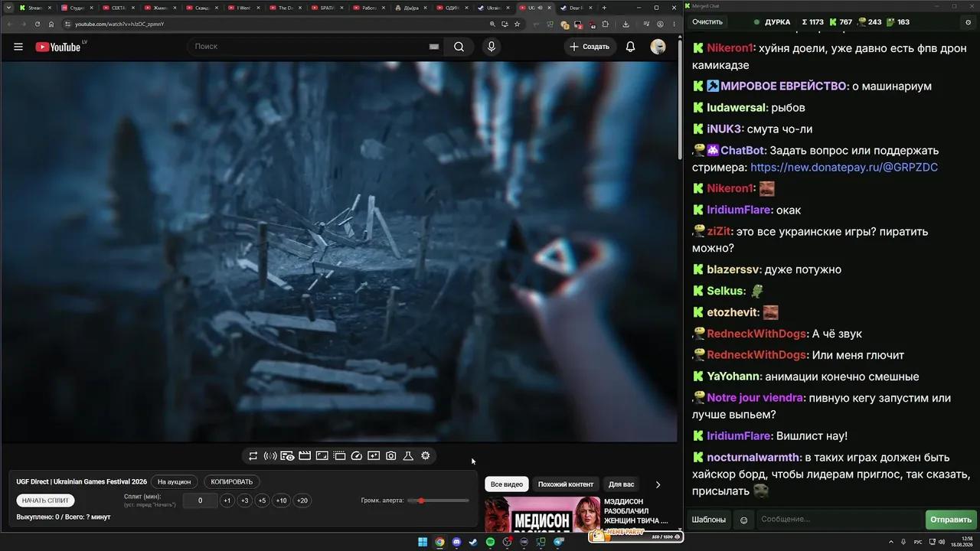Click the split minutes input field
This screenshot has height=551, width=980.
point(200,500)
